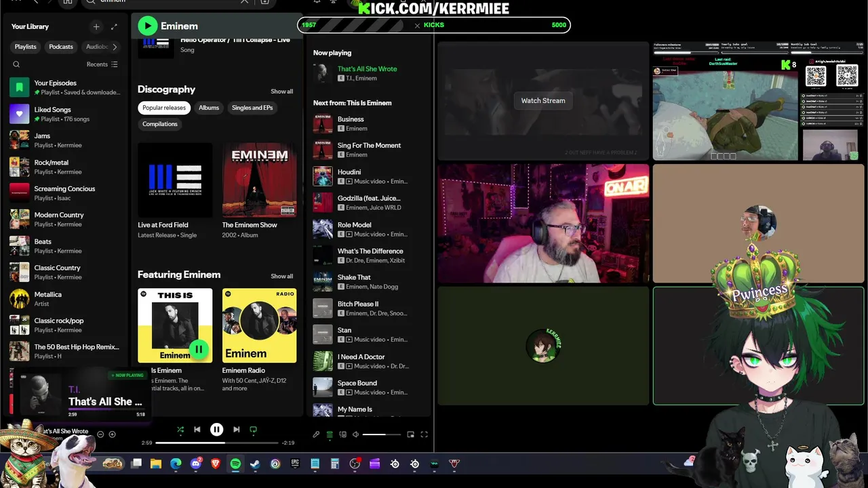Image resolution: width=868 pixels, height=488 pixels.
Task: Click the Live at Ford Field album cover
Action: [x=175, y=180]
